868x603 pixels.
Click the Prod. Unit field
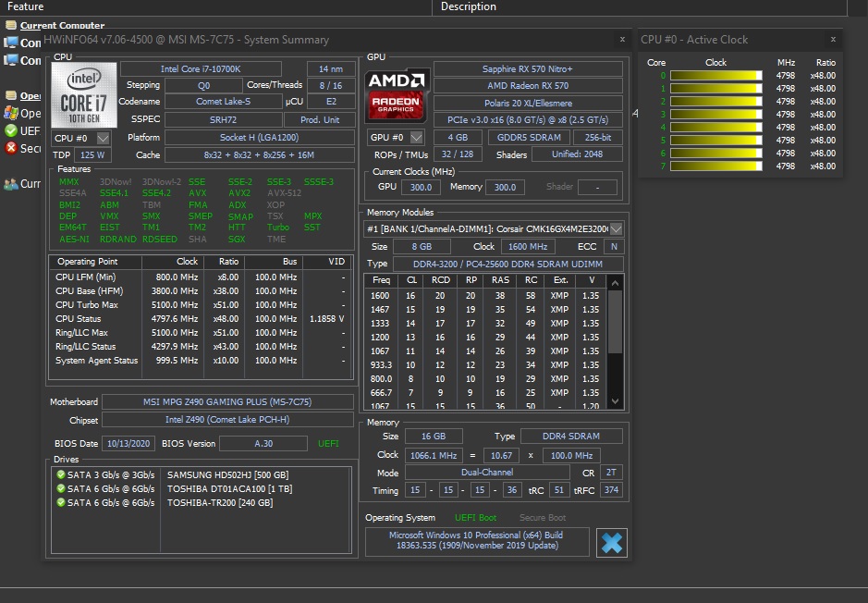coord(320,119)
